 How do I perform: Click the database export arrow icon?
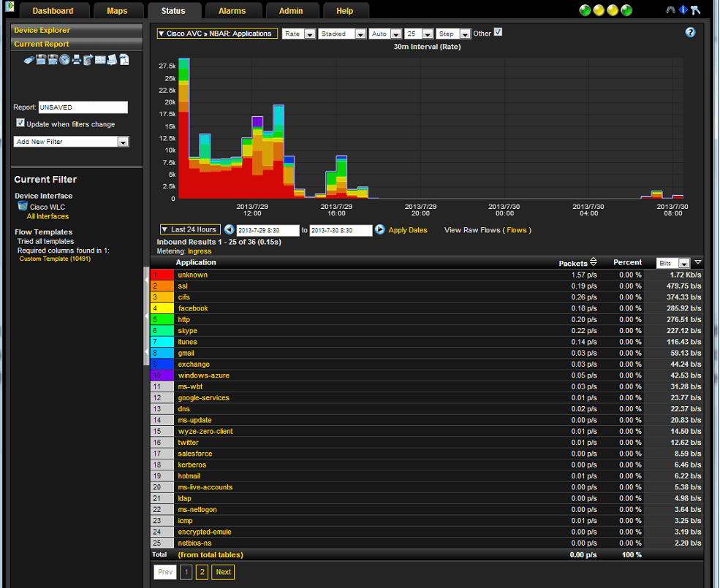click(88, 60)
